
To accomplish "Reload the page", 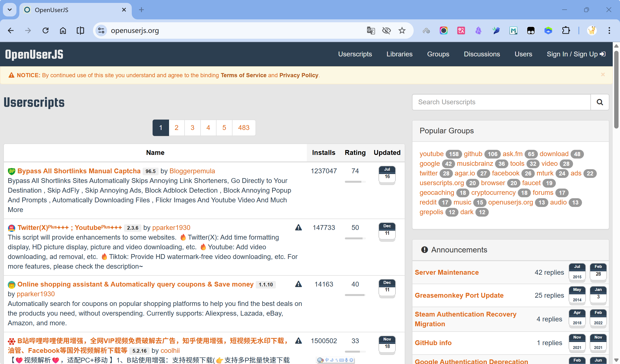I will pyautogui.click(x=46, y=30).
